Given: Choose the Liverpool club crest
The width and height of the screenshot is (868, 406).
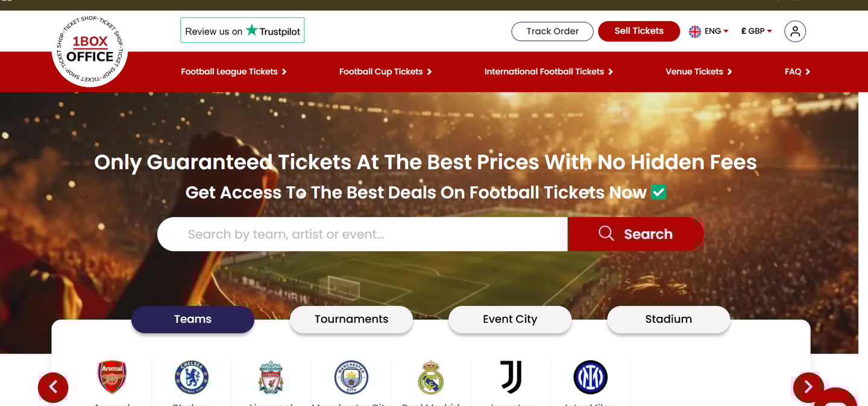Looking at the screenshot, I should tap(271, 377).
